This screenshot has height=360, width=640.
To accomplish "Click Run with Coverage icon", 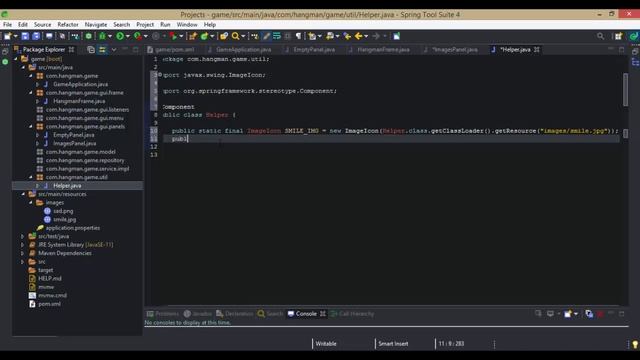I will pos(138,36).
